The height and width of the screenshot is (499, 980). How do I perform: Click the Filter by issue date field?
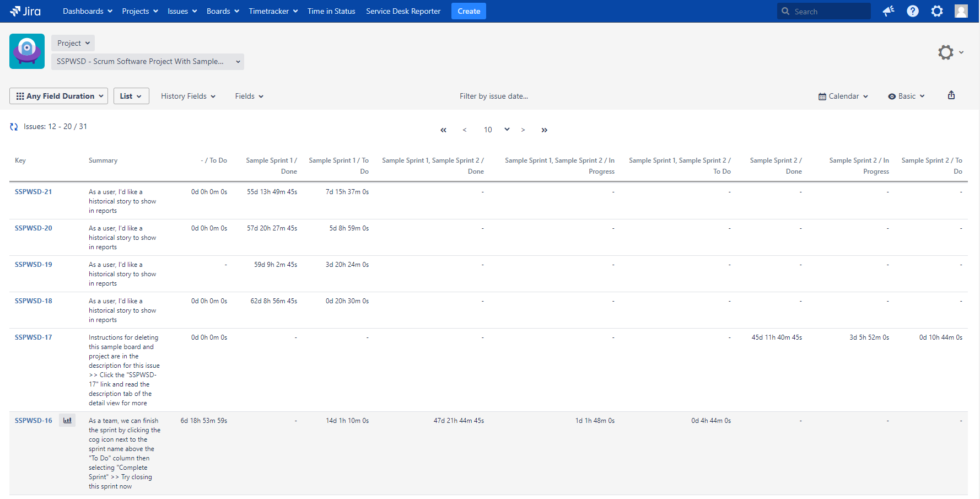(494, 96)
